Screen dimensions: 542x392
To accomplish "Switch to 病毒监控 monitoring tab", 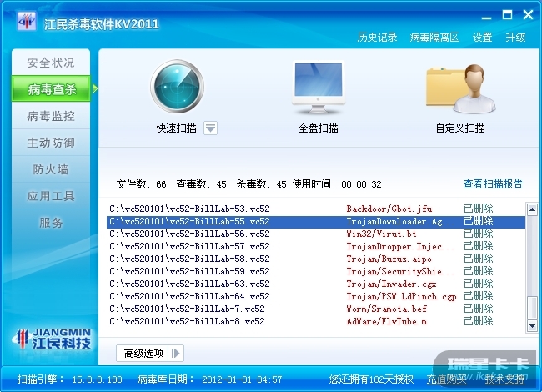I will pyautogui.click(x=51, y=116).
